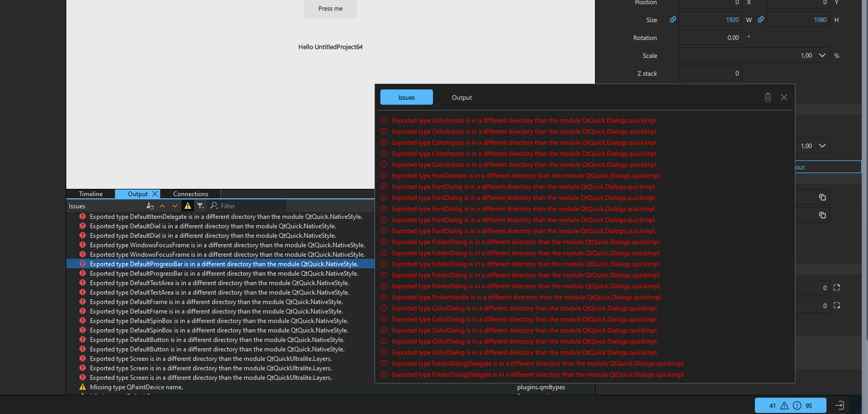The height and width of the screenshot is (414, 868).
Task: Select the Issues tab in popup
Action: coord(406,97)
